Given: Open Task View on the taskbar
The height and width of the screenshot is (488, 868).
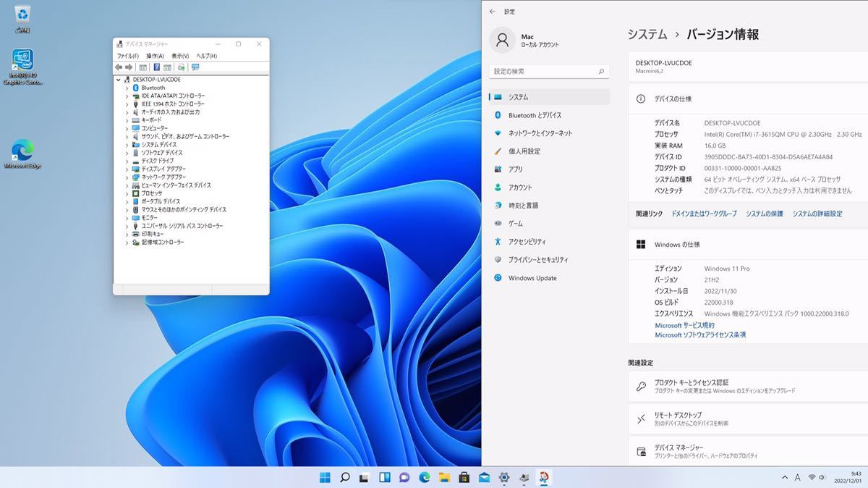Looking at the screenshot, I should click(x=365, y=477).
